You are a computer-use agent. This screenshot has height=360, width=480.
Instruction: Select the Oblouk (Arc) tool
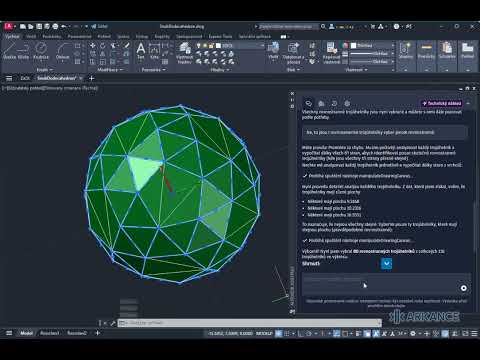(x=63, y=51)
